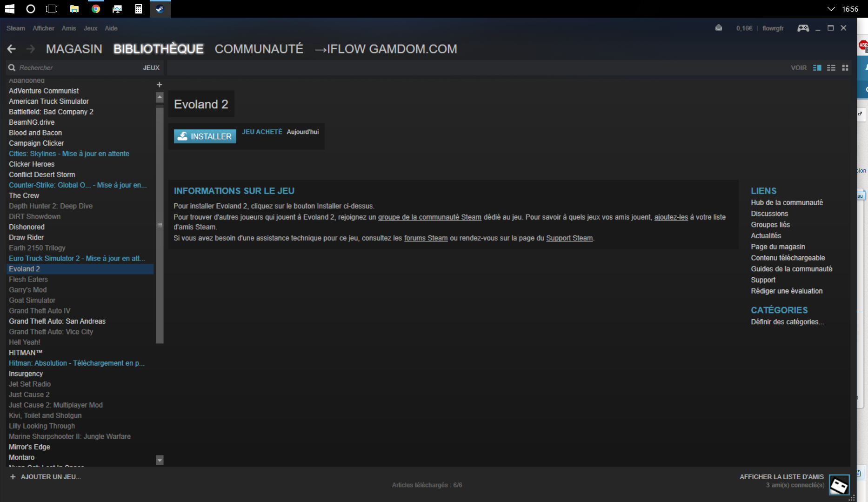Open Groupes liés link
This screenshot has height=502, width=868.
[x=770, y=225]
